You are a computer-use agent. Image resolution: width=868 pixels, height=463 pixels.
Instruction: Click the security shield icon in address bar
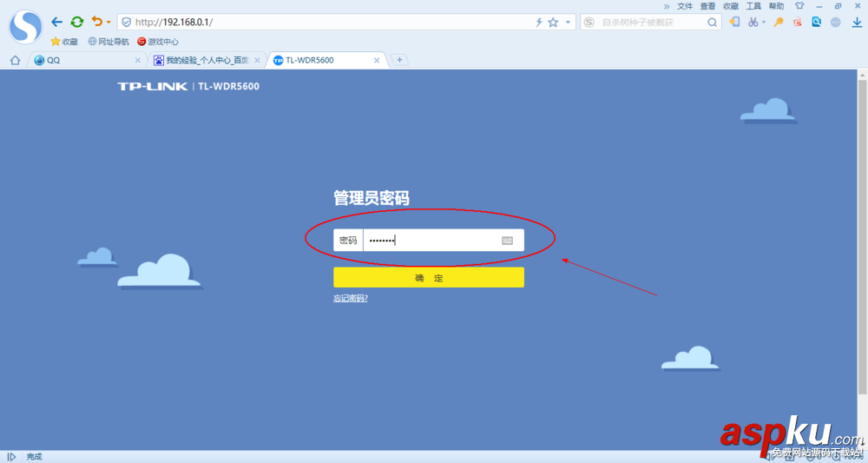tap(126, 23)
